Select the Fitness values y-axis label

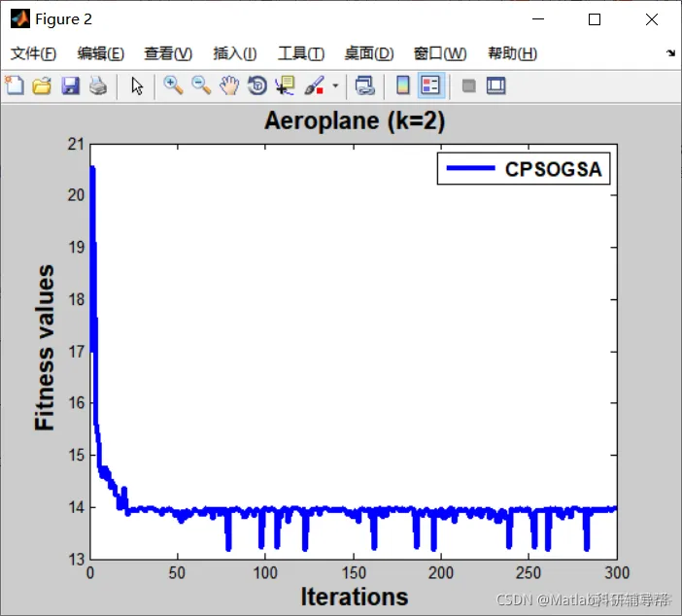(x=45, y=348)
